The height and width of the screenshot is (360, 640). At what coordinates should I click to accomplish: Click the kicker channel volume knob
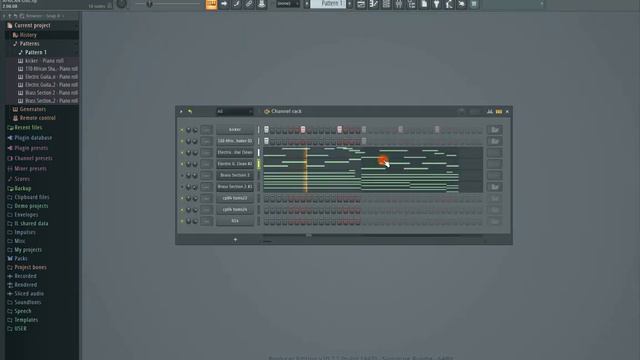195,130
